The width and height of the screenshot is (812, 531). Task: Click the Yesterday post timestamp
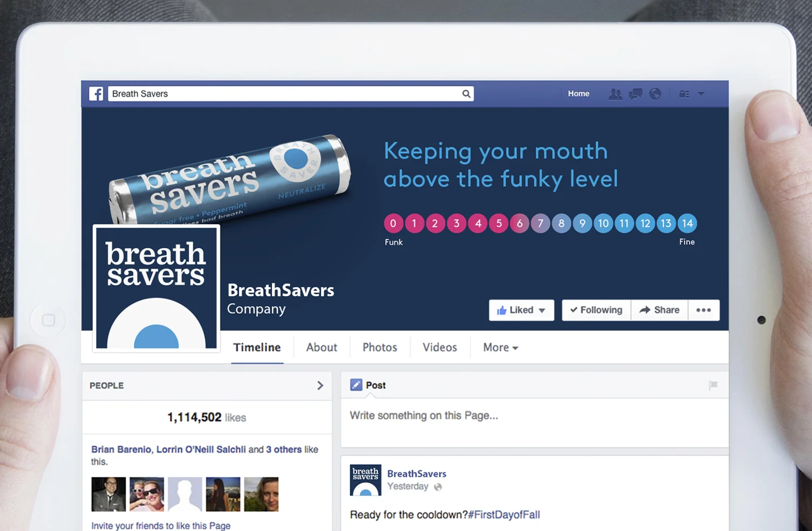408,487
